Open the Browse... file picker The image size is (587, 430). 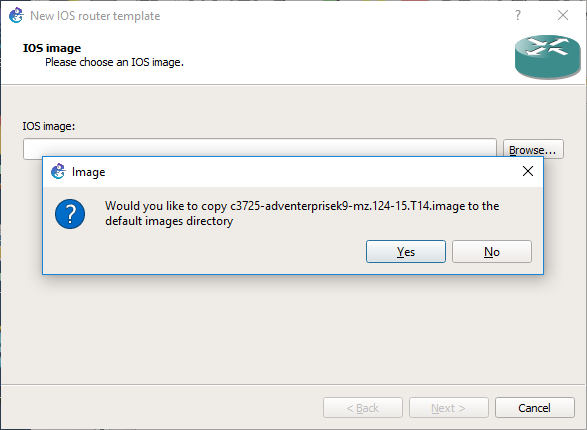point(533,149)
